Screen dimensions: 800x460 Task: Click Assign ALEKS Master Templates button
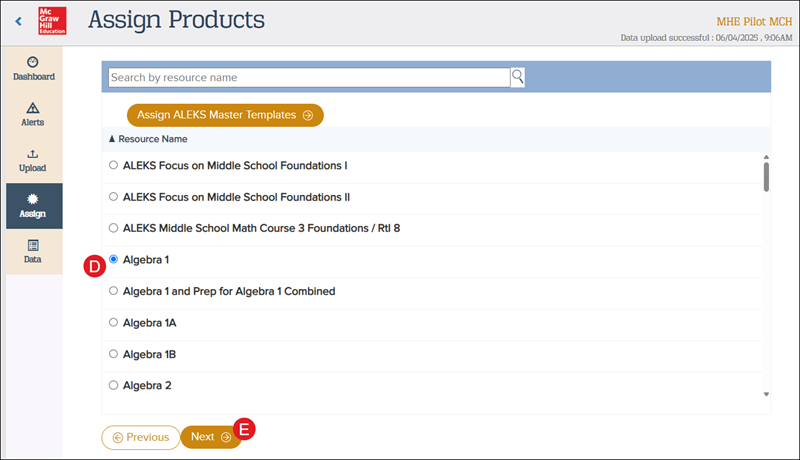224,115
